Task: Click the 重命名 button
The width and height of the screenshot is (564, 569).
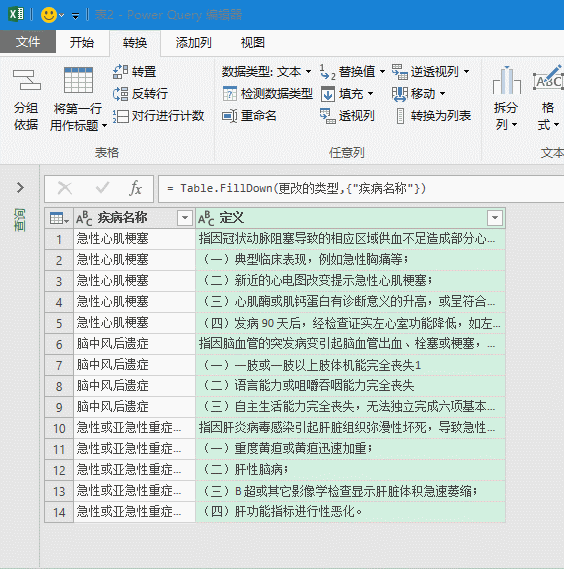Action: (249, 116)
